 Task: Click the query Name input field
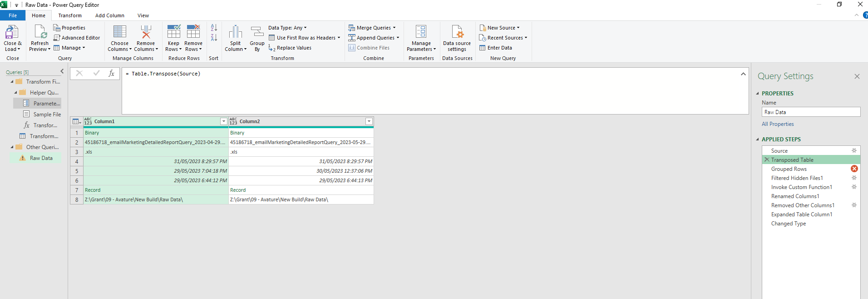(x=811, y=112)
